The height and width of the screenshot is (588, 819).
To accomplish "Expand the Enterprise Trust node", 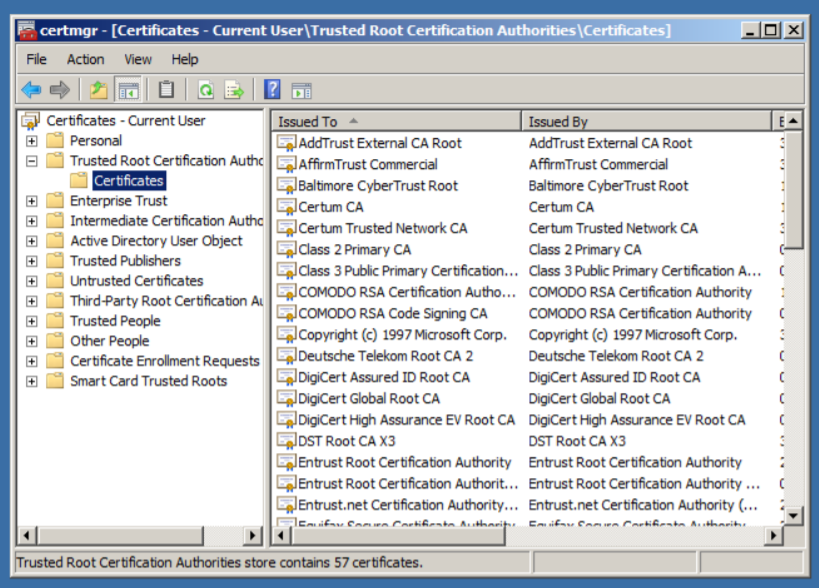I will tap(32, 201).
